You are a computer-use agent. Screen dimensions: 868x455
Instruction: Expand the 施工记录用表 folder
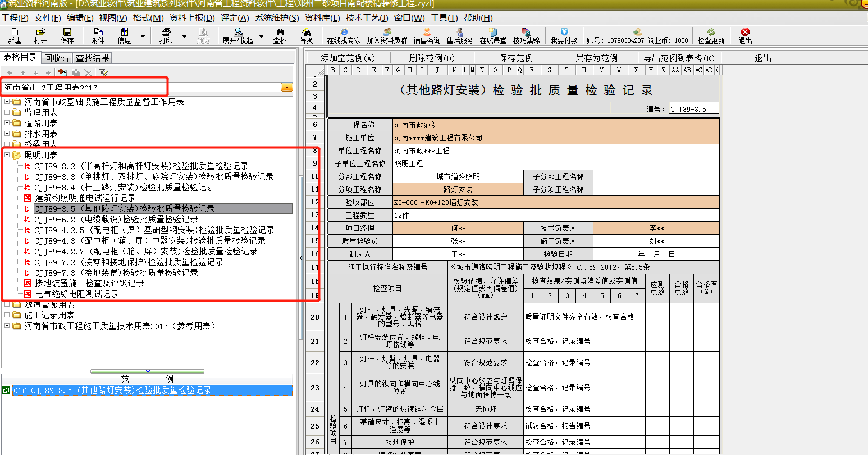(x=7, y=315)
